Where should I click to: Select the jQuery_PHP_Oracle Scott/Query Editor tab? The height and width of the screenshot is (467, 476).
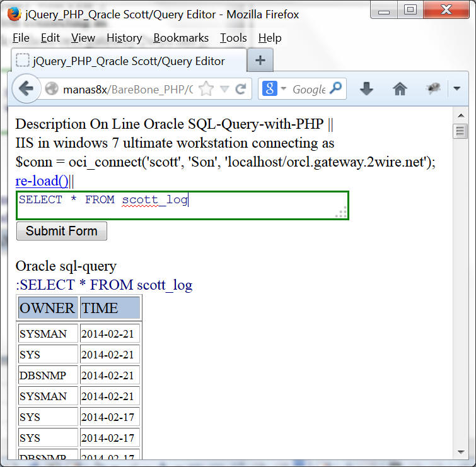click(129, 61)
